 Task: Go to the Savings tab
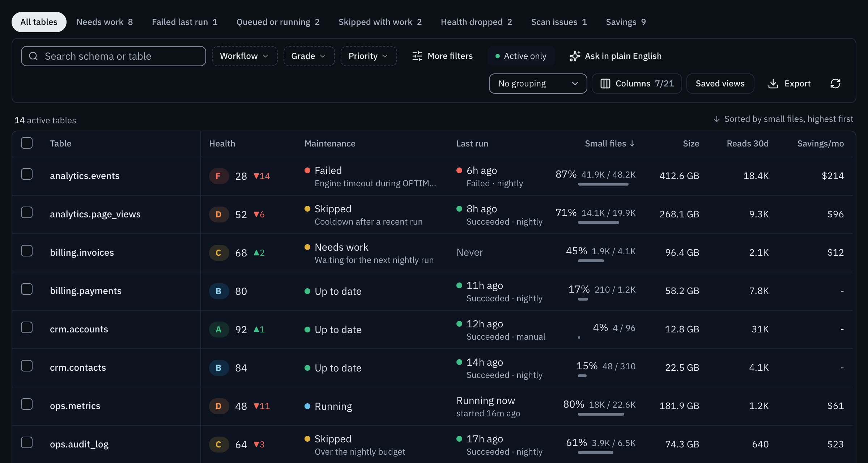click(x=626, y=22)
